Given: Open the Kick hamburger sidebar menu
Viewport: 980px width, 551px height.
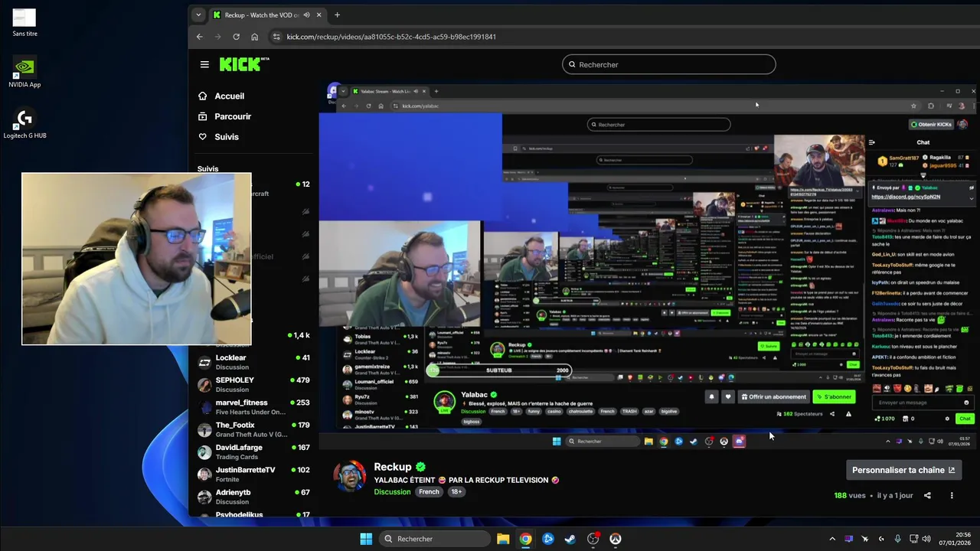Looking at the screenshot, I should tap(204, 64).
